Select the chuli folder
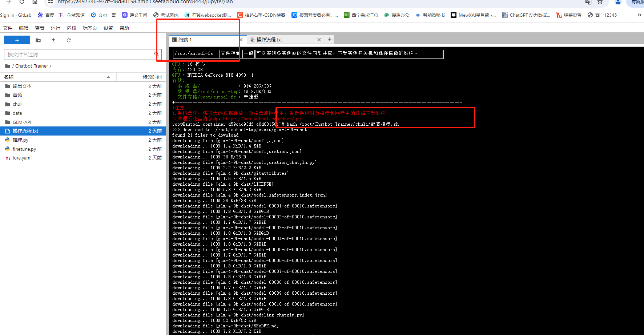Screen dimensions: 644x335 click(83, 104)
